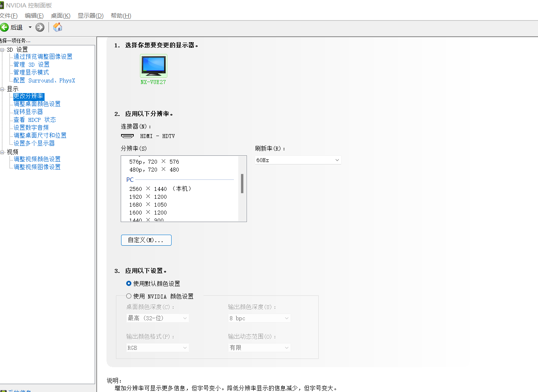The width and height of the screenshot is (538, 392).
Task: Open 管理 3D 设置 in the tree
Action: [32, 65]
